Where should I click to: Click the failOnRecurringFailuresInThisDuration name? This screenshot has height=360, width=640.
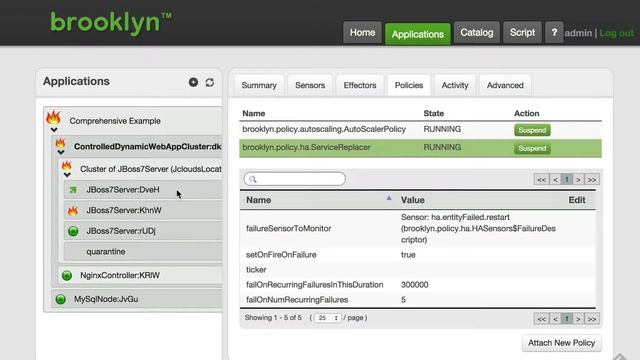314,285
